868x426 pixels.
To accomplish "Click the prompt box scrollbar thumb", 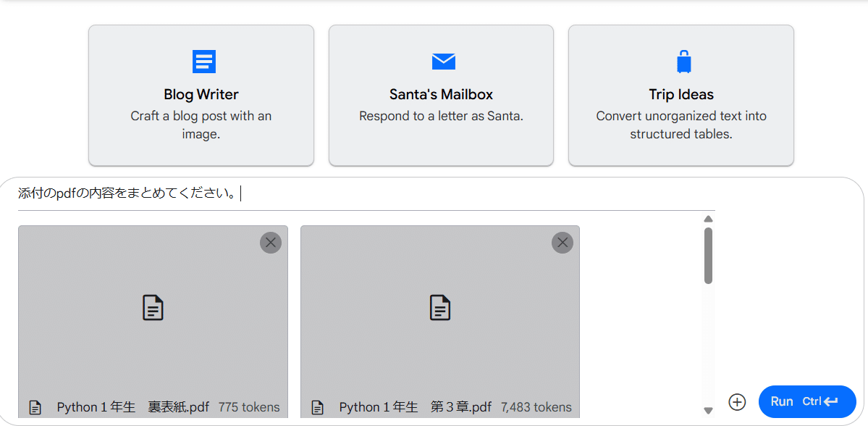I will [709, 255].
